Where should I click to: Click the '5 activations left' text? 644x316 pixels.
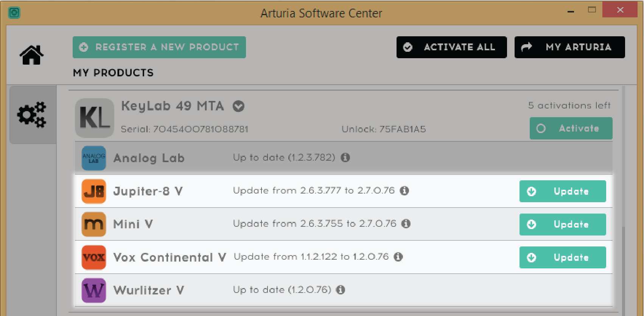pyautogui.click(x=569, y=105)
